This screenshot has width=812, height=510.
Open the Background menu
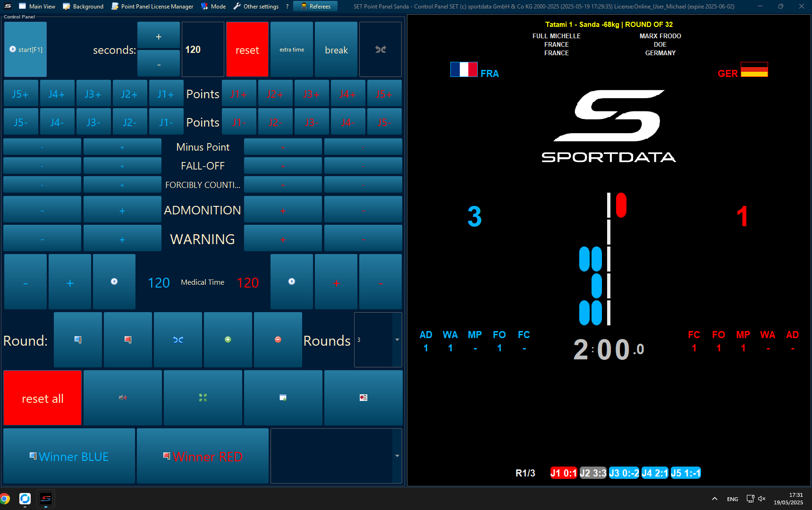(x=83, y=6)
